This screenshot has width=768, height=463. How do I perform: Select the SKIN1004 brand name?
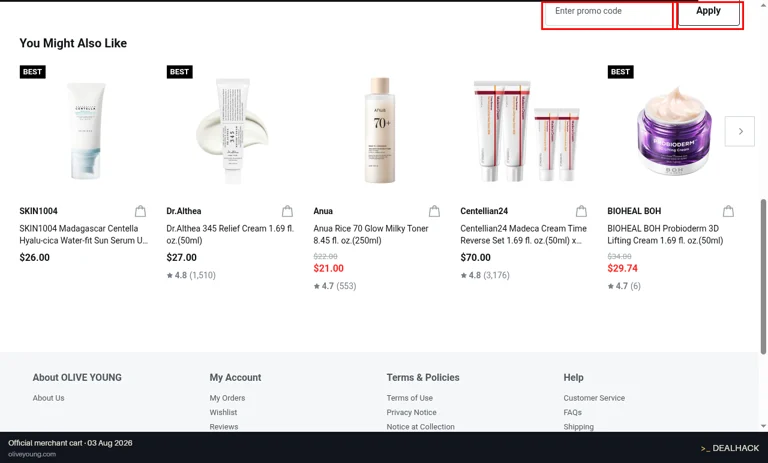point(39,211)
